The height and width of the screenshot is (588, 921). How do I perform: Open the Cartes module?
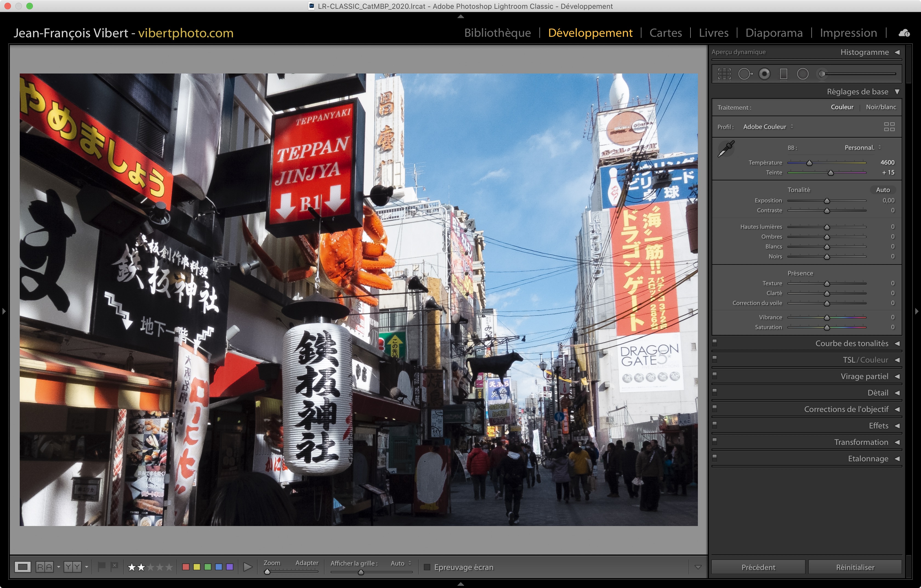pyautogui.click(x=665, y=33)
